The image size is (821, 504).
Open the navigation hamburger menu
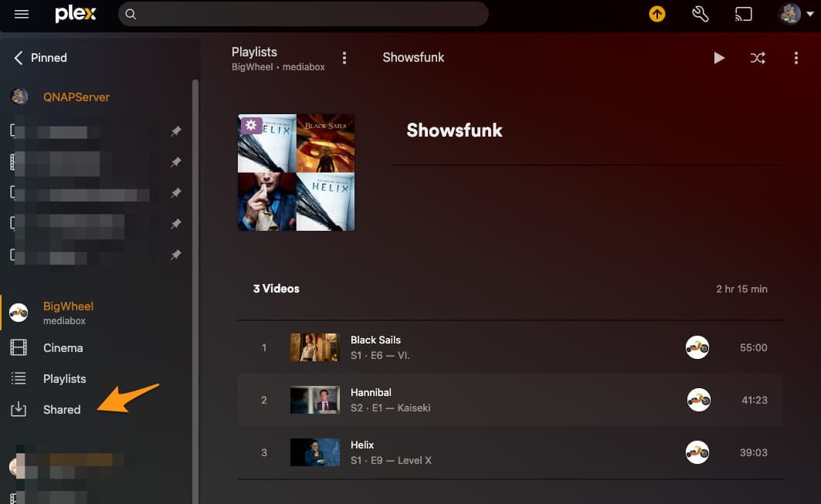(x=21, y=13)
